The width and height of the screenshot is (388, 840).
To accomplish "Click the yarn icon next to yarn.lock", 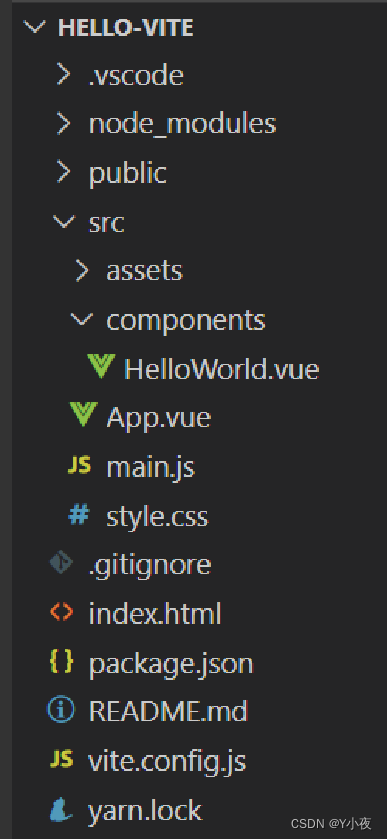I will [61, 809].
